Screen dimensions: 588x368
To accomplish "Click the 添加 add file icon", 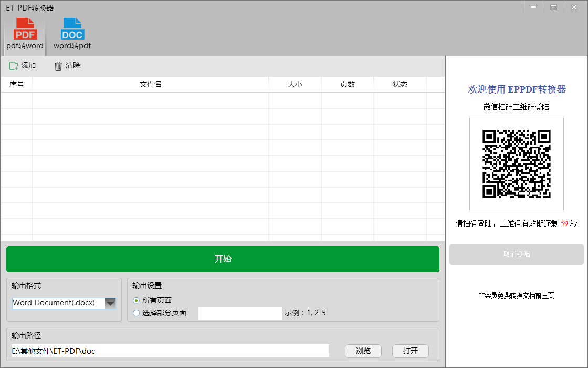I will coord(14,66).
